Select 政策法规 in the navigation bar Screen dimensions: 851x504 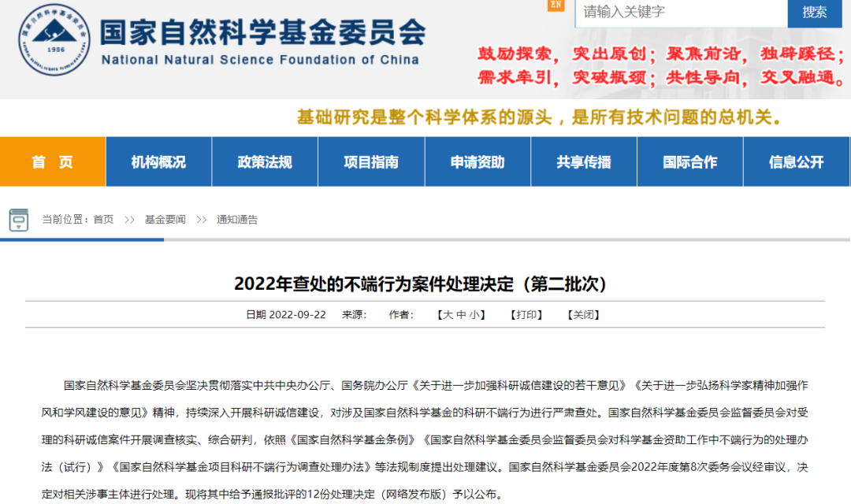pos(265,162)
